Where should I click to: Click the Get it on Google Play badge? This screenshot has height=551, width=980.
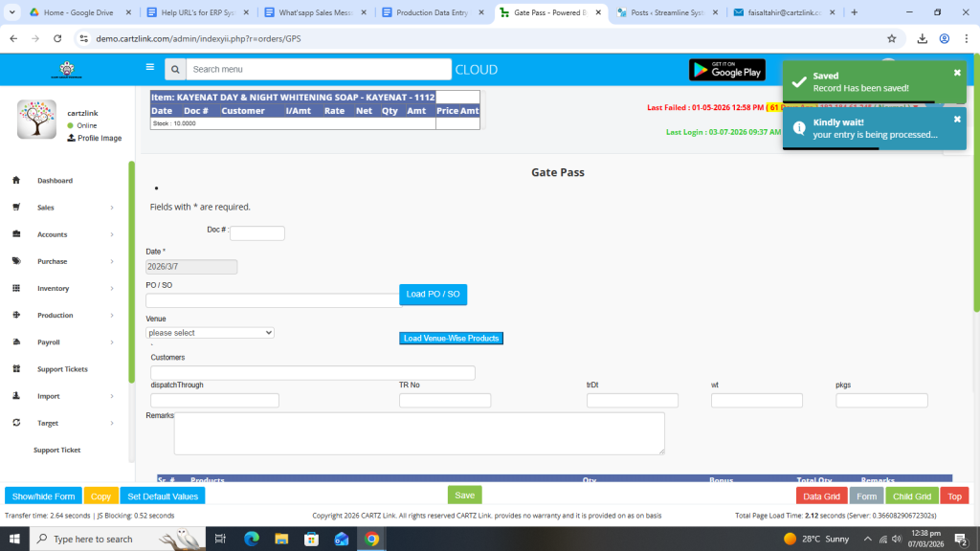click(x=726, y=70)
